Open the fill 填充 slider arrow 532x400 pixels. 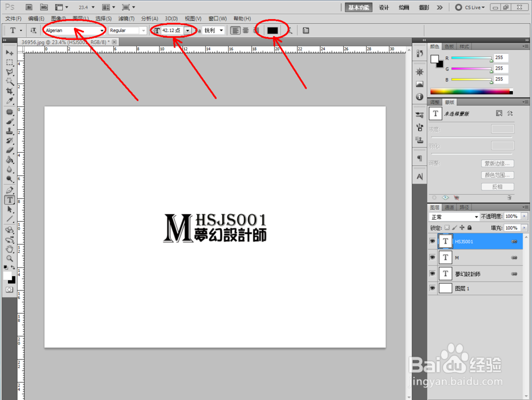point(524,228)
